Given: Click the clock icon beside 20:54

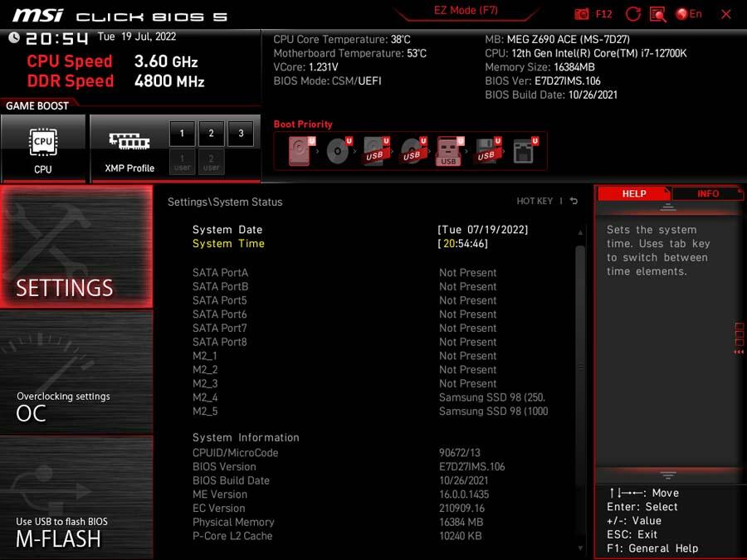Looking at the screenshot, I should tap(14, 37).
